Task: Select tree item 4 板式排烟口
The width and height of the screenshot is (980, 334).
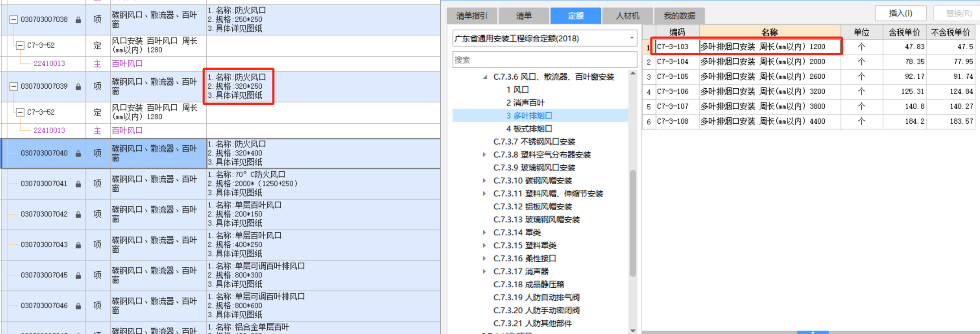Action: [529, 128]
